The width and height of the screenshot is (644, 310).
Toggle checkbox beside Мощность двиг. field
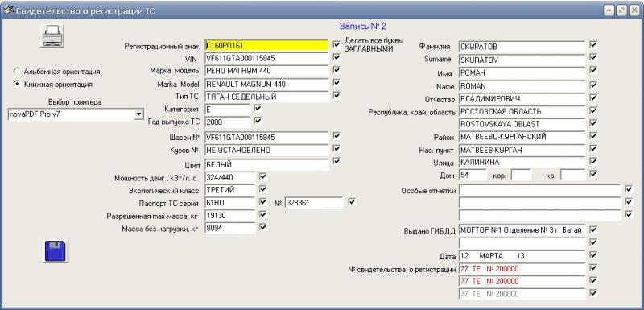pyautogui.click(x=263, y=176)
